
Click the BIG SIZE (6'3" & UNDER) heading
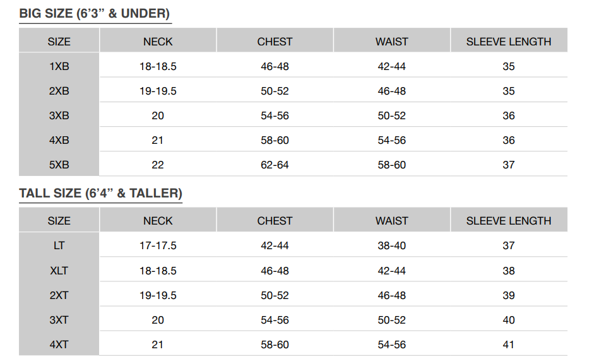pos(95,14)
